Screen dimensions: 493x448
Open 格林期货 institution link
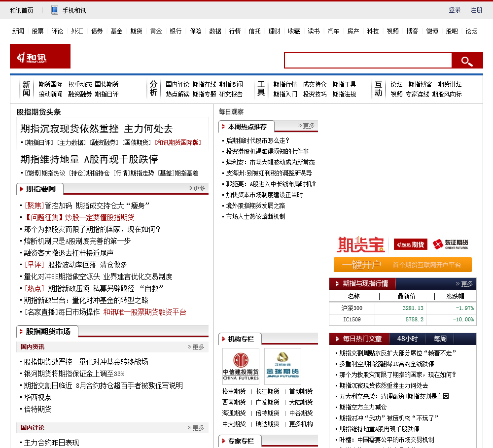click(234, 391)
